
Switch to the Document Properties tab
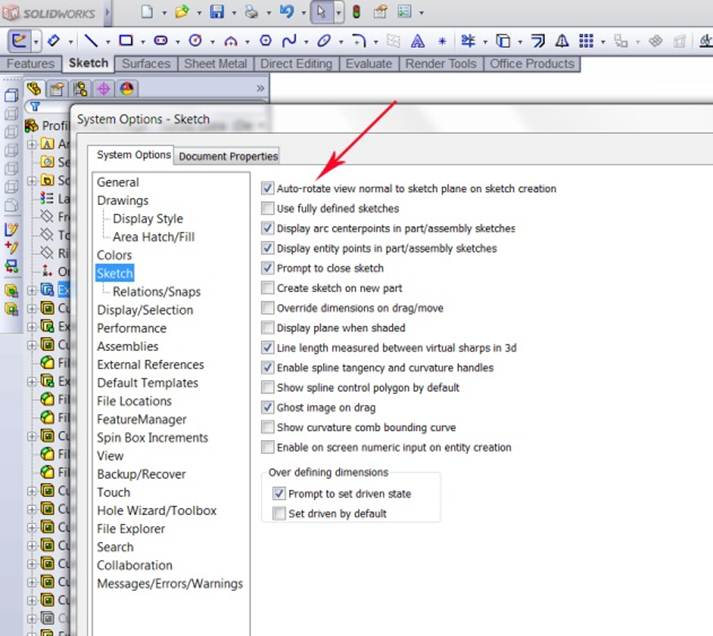[228, 156]
